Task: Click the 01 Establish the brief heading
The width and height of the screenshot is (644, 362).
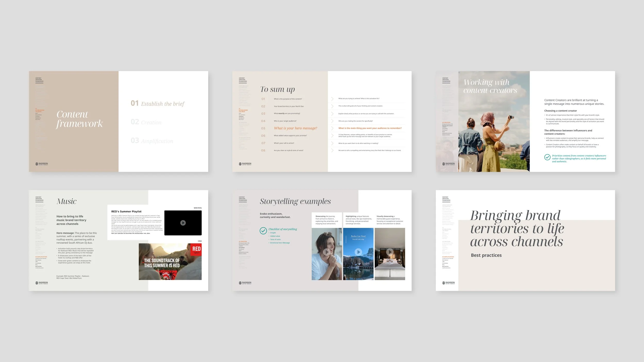Action: tap(157, 103)
